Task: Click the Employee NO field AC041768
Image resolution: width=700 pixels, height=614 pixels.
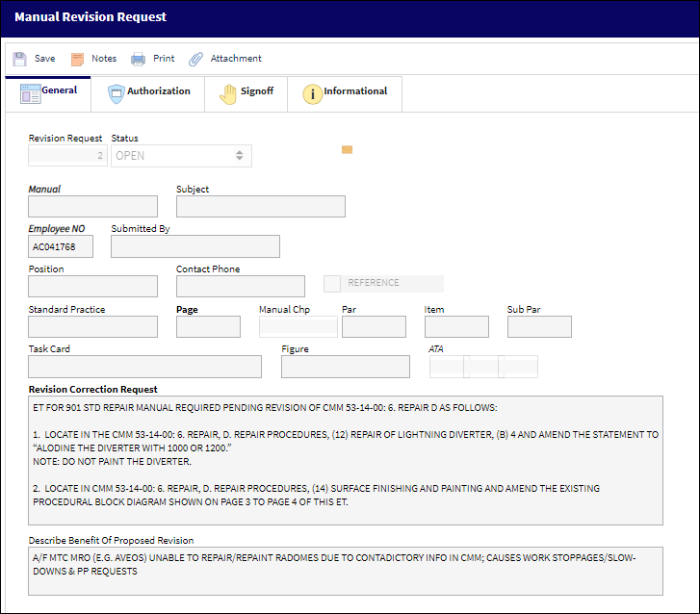Action: 61,246
